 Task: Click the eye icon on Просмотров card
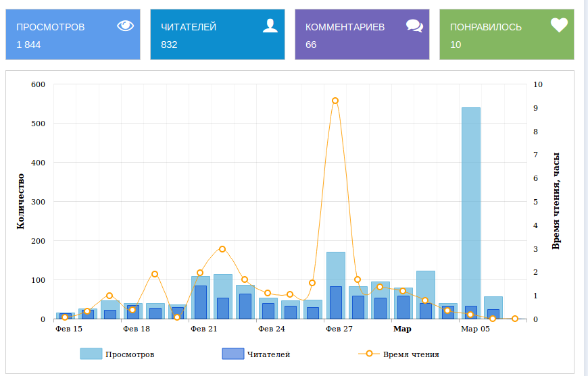point(126,26)
